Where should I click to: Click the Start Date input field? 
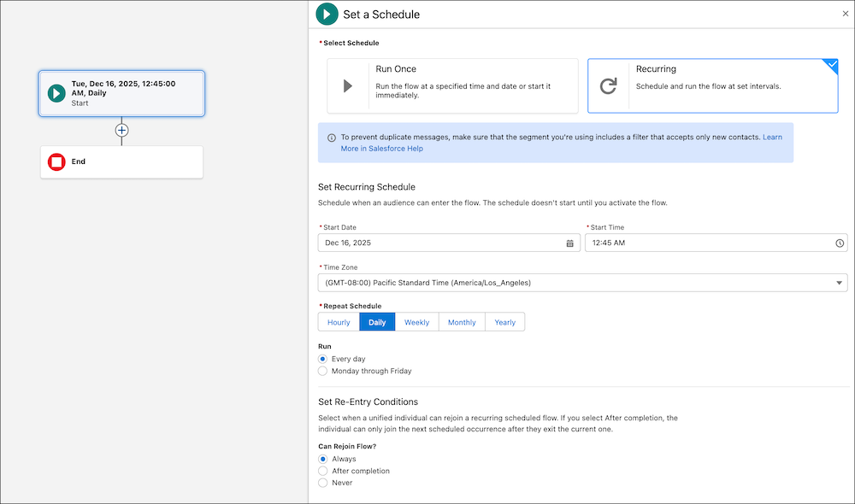[x=449, y=243]
